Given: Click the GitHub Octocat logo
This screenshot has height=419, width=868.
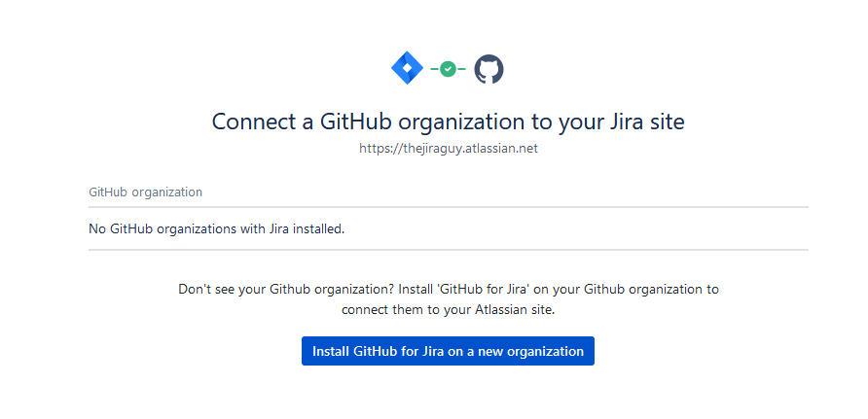Looking at the screenshot, I should 488,69.
